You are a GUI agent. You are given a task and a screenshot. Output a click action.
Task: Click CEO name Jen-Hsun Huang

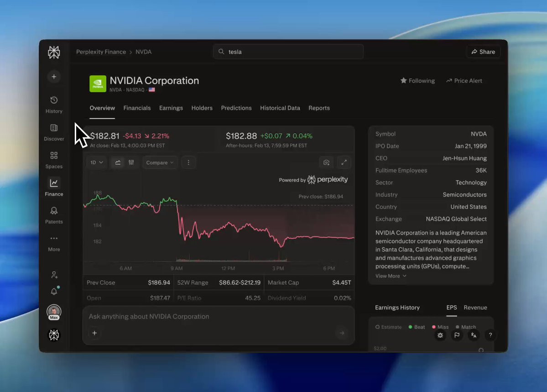click(465, 158)
